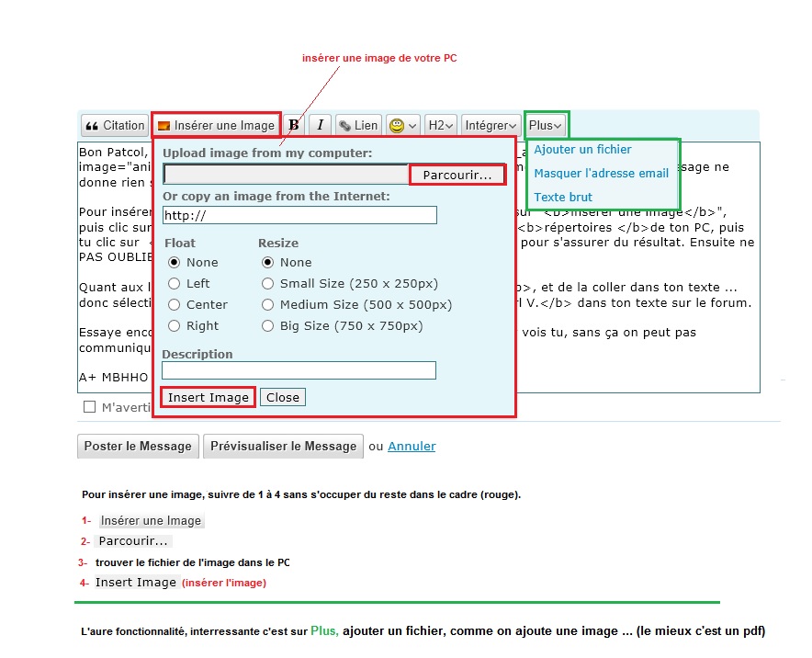Click the Description text field
This screenshot has width=812, height=658.
tap(299, 370)
